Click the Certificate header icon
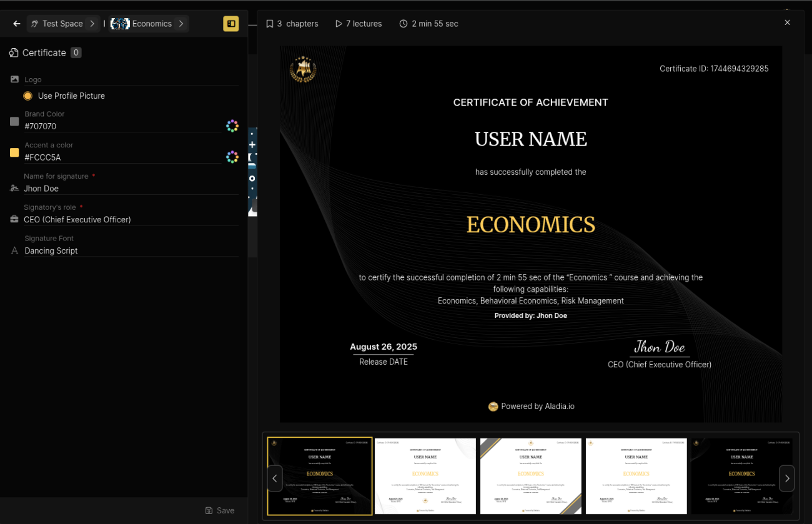This screenshot has width=812, height=524. pos(14,53)
